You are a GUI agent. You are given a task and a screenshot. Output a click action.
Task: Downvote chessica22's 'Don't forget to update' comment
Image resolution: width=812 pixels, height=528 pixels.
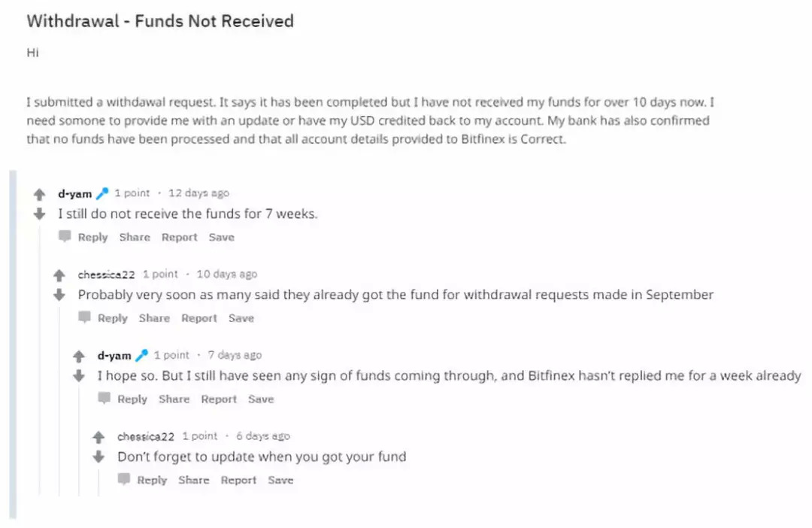(x=98, y=457)
